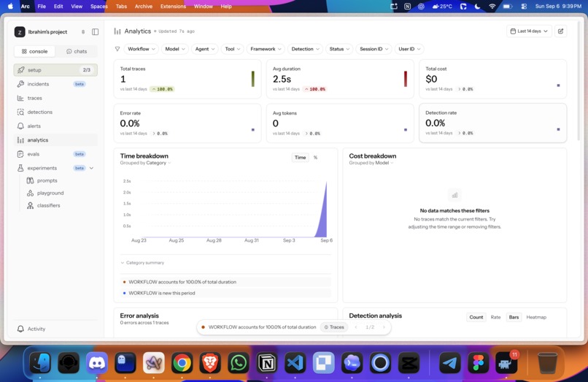Screen dimensions: 588x382
Task: Open the Spaces menu
Action: (99, 7)
